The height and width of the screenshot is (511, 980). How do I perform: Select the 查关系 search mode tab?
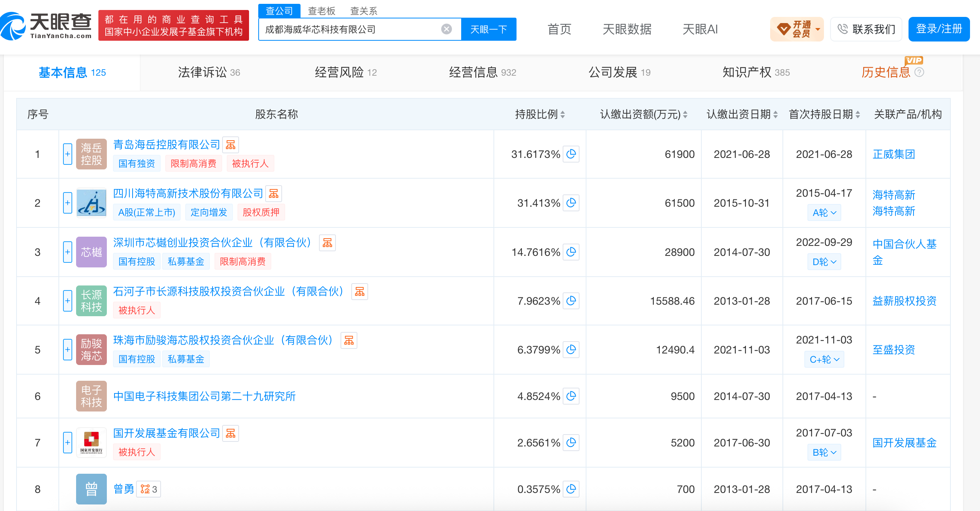coord(364,11)
